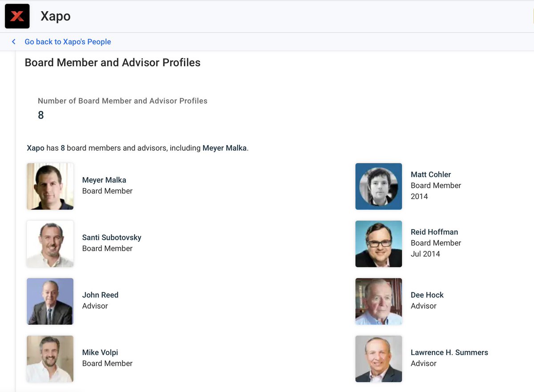This screenshot has height=392, width=534.
Task: Click Dee Hock's profile photo
Action: coord(379,301)
